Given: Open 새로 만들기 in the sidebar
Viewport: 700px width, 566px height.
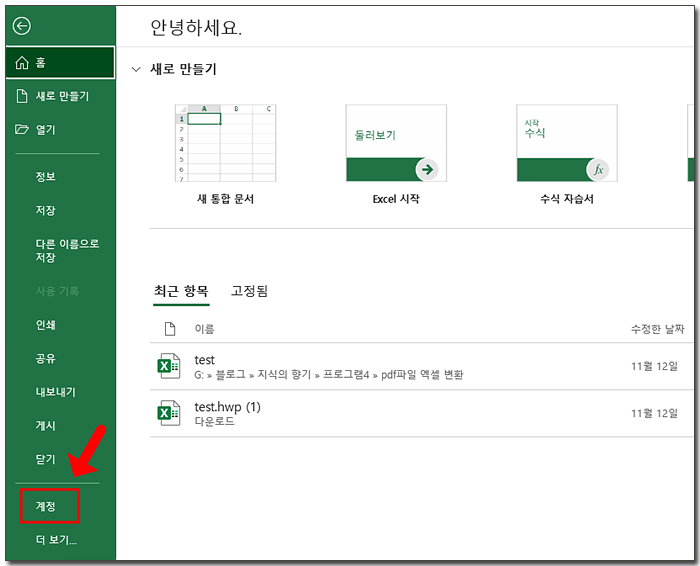Looking at the screenshot, I should pos(60,96).
